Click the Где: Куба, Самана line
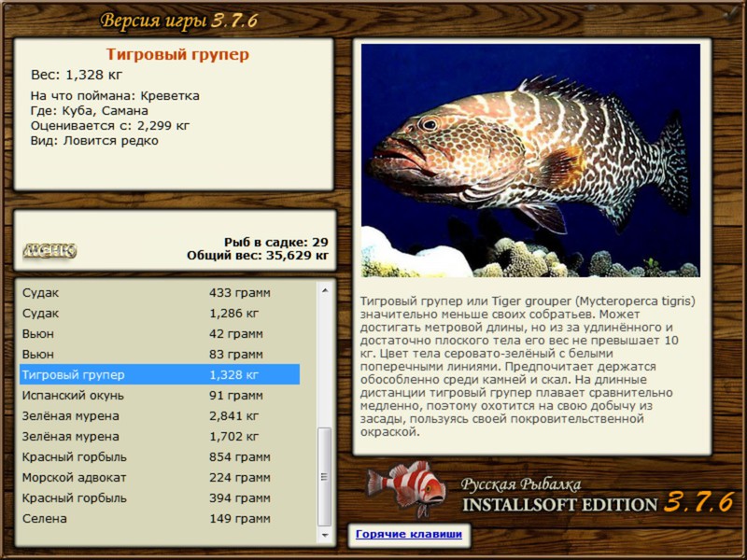The height and width of the screenshot is (560, 747). click(89, 110)
